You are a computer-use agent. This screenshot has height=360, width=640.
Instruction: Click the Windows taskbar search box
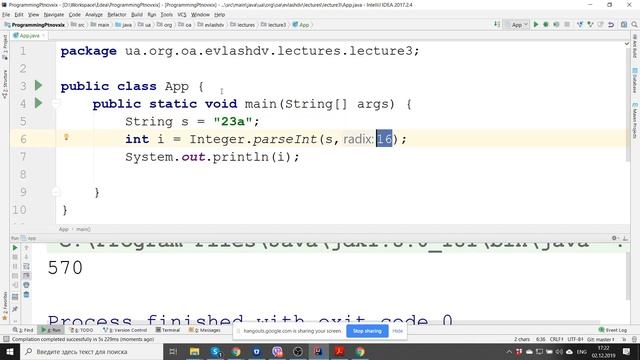tap(91, 351)
